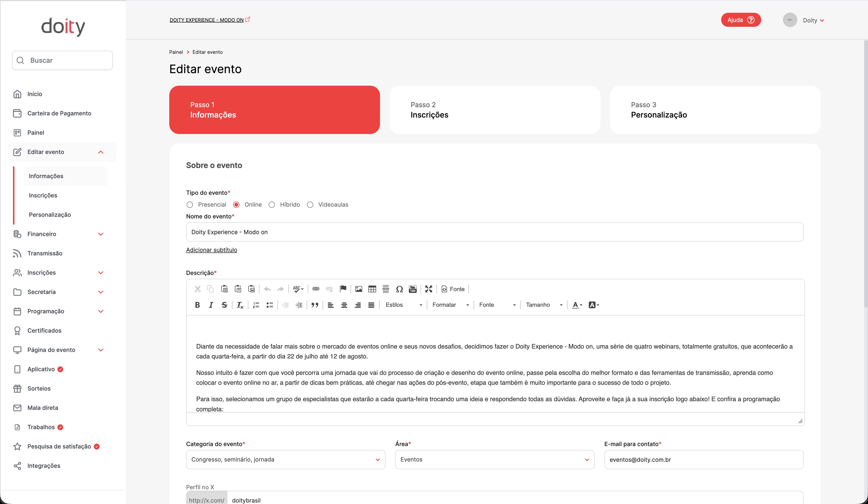Click the anchor flag icon

(343, 289)
